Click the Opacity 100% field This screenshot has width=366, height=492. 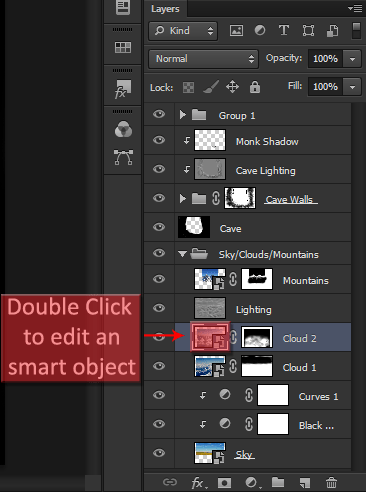(x=326, y=59)
